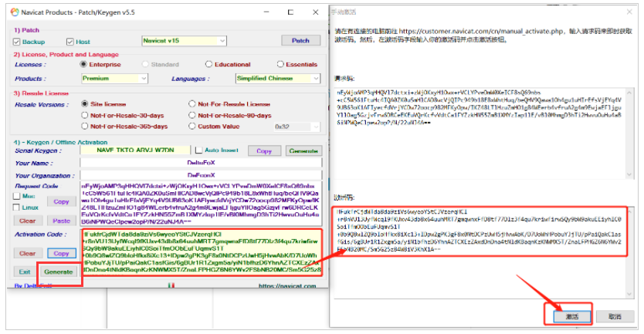Minimize the Patch/Keygen v5.5 window
The image size is (644, 334).
pyautogui.click(x=266, y=12)
